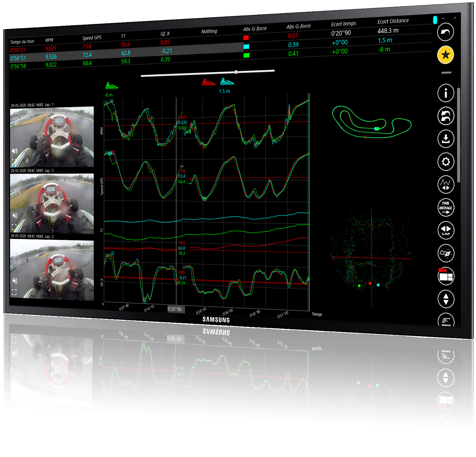Toggle Time/Distance axis mode icon
Screen dimensions: 476x457
point(446,208)
